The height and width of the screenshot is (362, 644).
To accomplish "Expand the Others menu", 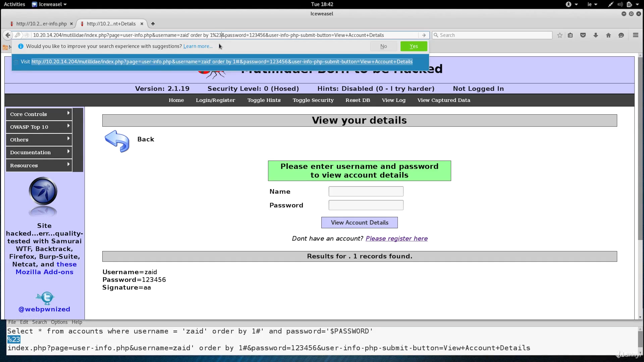I will coord(39,140).
